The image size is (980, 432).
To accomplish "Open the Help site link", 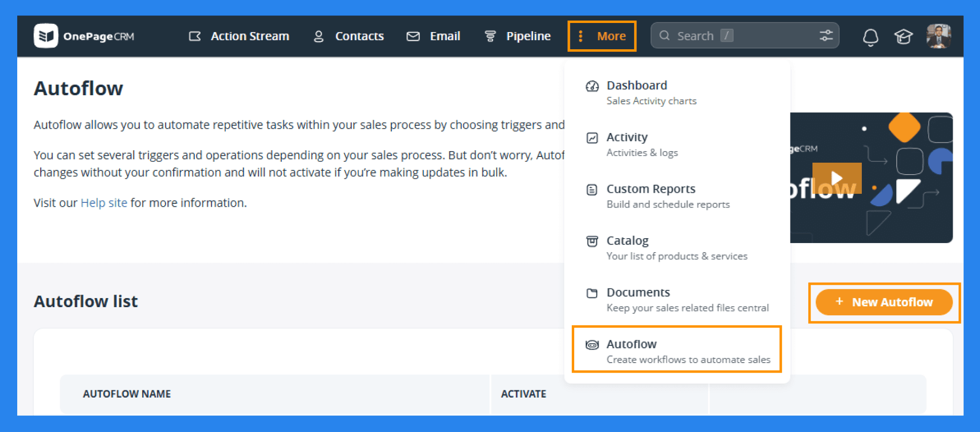I will pyautogui.click(x=104, y=203).
